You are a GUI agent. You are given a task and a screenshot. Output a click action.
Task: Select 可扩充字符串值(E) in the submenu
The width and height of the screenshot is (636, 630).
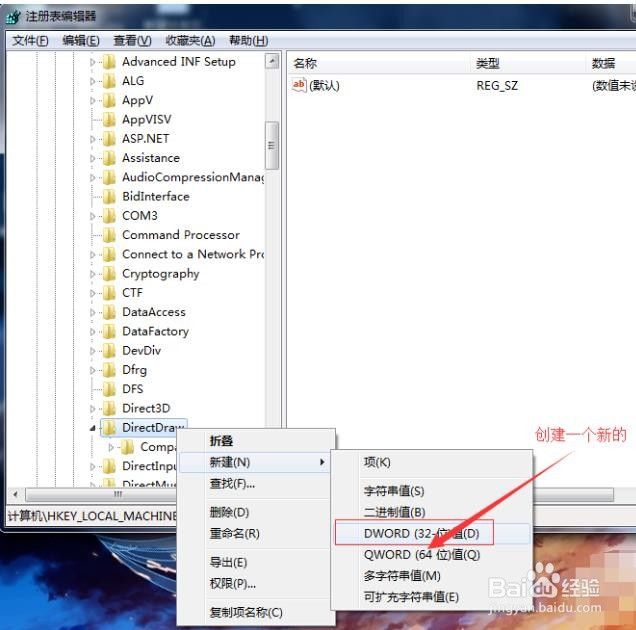tap(432, 597)
